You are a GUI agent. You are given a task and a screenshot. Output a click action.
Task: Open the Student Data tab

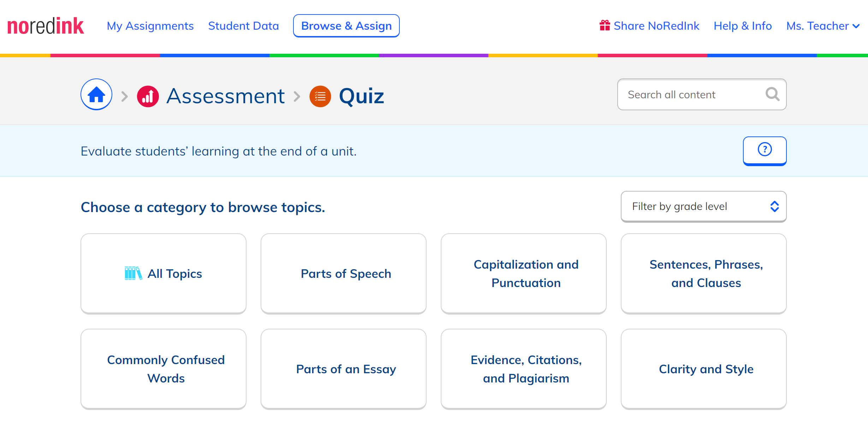(x=244, y=26)
